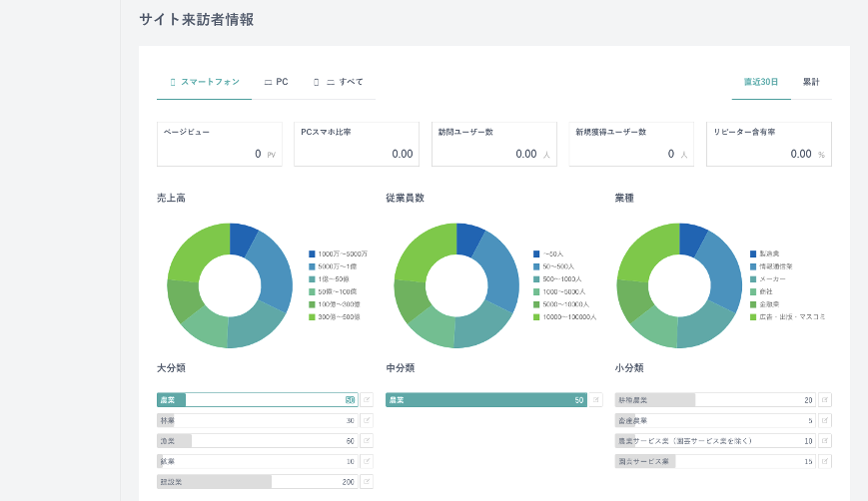Screen dimensions: 868x501
Task: Toggle メーカー legend entry in 業種
Action: (x=768, y=279)
